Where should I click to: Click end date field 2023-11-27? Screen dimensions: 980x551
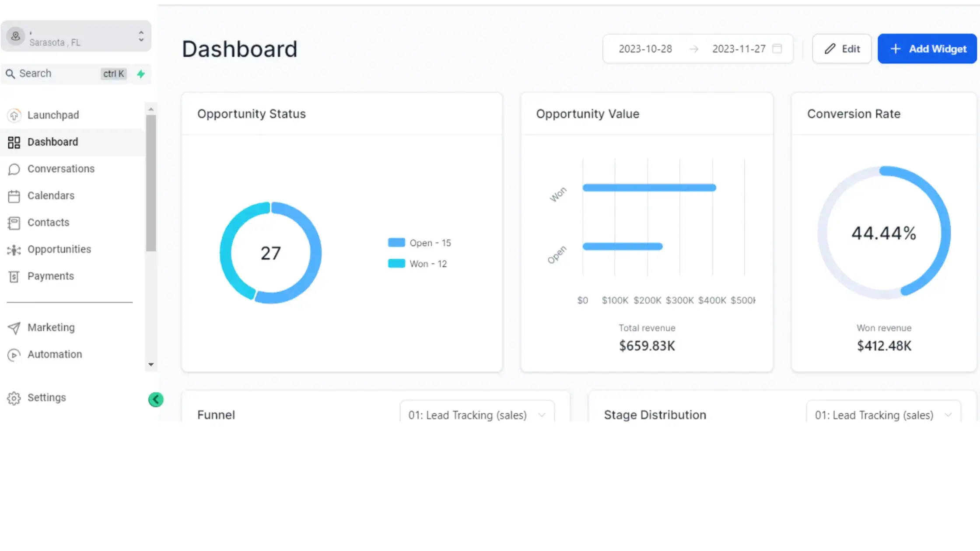pos(738,48)
